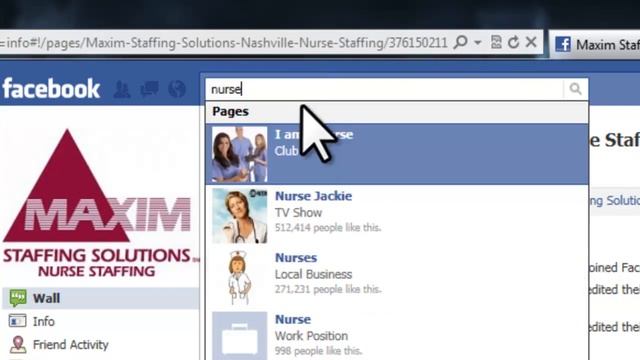Click the address bar search magnifier icon
Viewport: 640px width, 360px height.
pyautogui.click(x=460, y=42)
